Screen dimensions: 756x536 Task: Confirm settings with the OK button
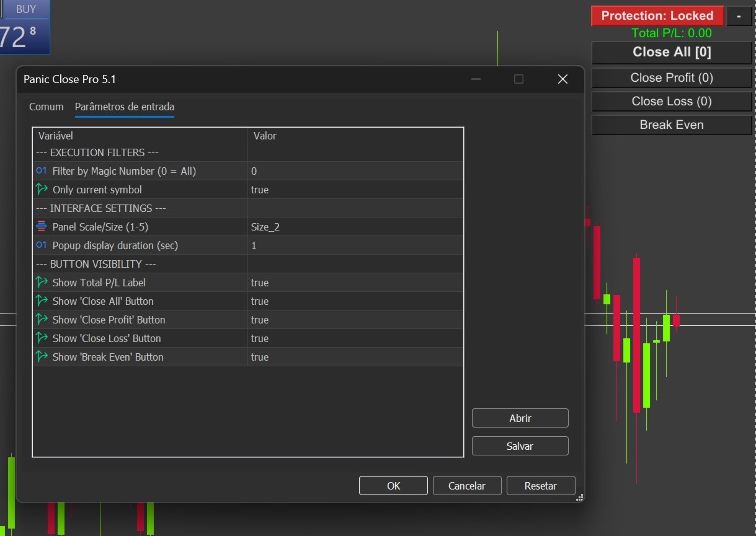tap(393, 486)
